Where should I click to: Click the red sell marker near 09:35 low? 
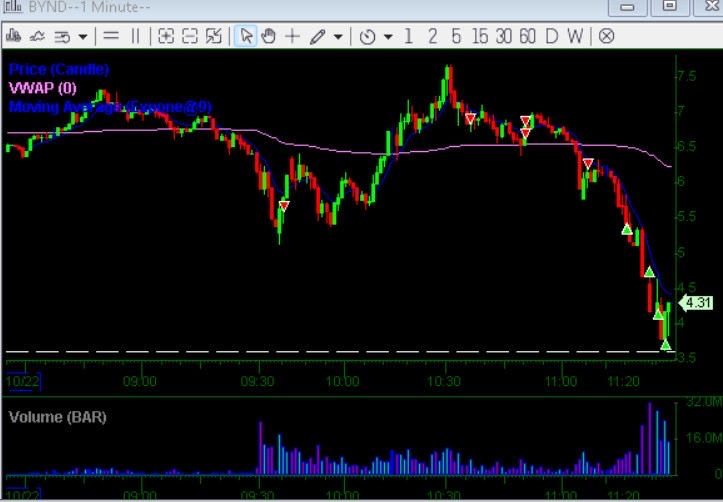284,206
